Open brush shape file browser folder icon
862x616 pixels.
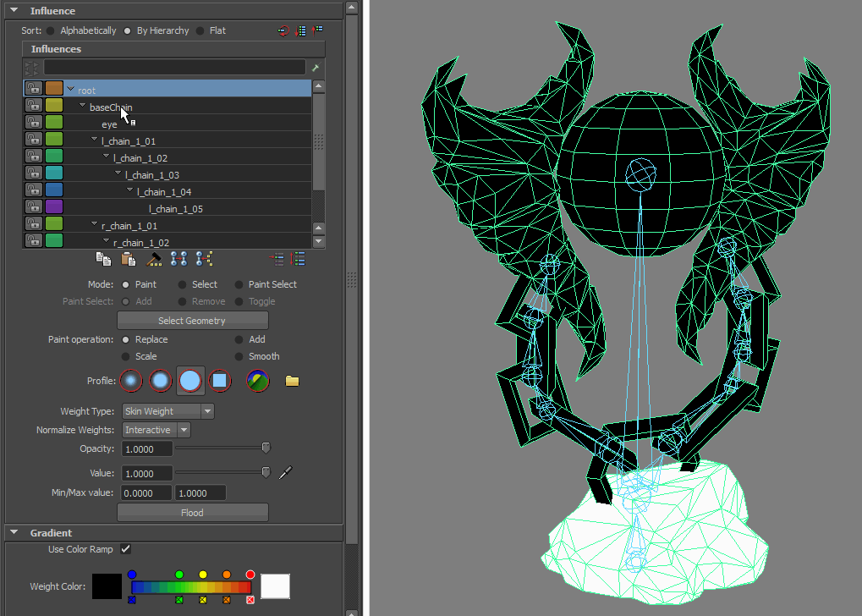click(x=292, y=381)
